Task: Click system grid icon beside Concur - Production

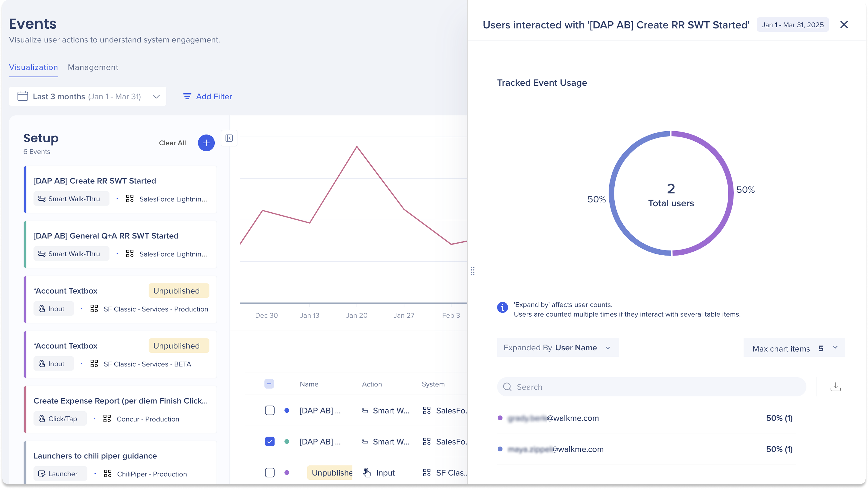Action: pyautogui.click(x=107, y=419)
